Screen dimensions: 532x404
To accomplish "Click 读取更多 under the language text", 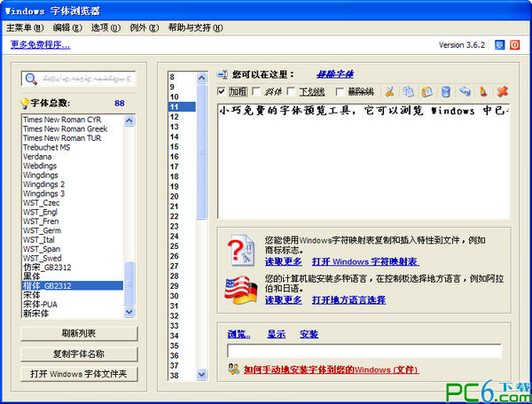I will [x=284, y=300].
